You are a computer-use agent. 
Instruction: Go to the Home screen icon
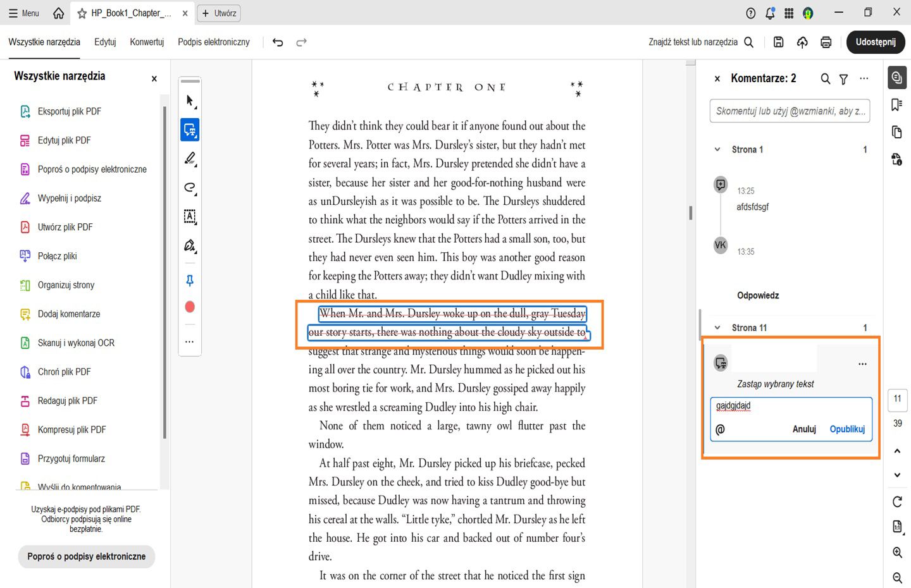pos(59,13)
